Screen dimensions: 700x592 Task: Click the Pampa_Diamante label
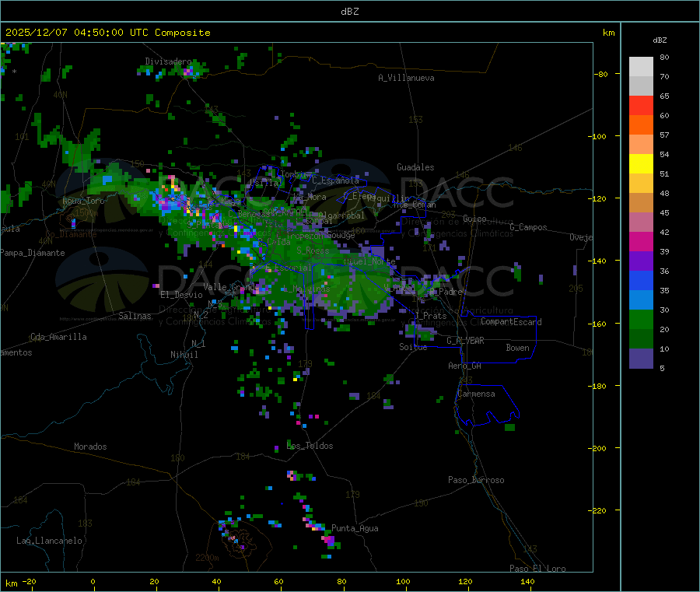32,253
